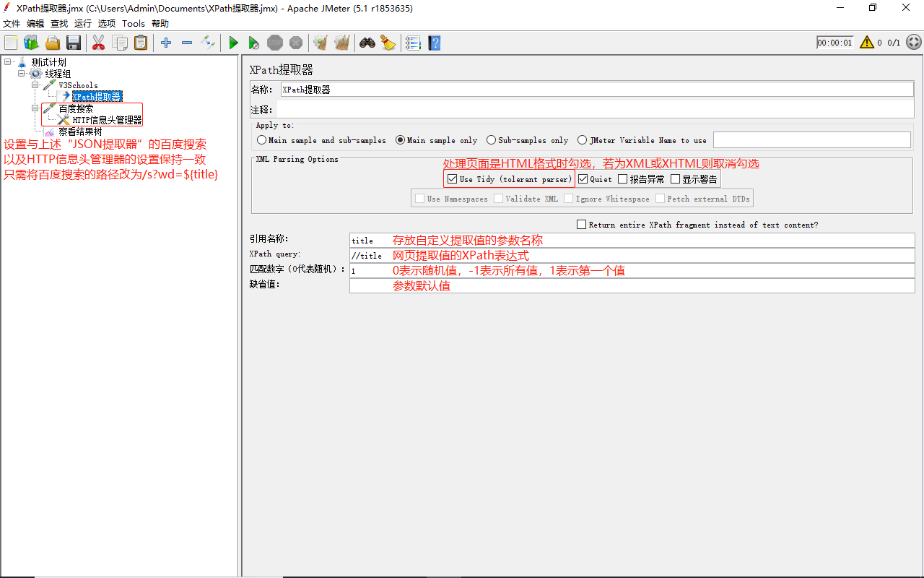Search the tree with binoculars icon

(367, 43)
